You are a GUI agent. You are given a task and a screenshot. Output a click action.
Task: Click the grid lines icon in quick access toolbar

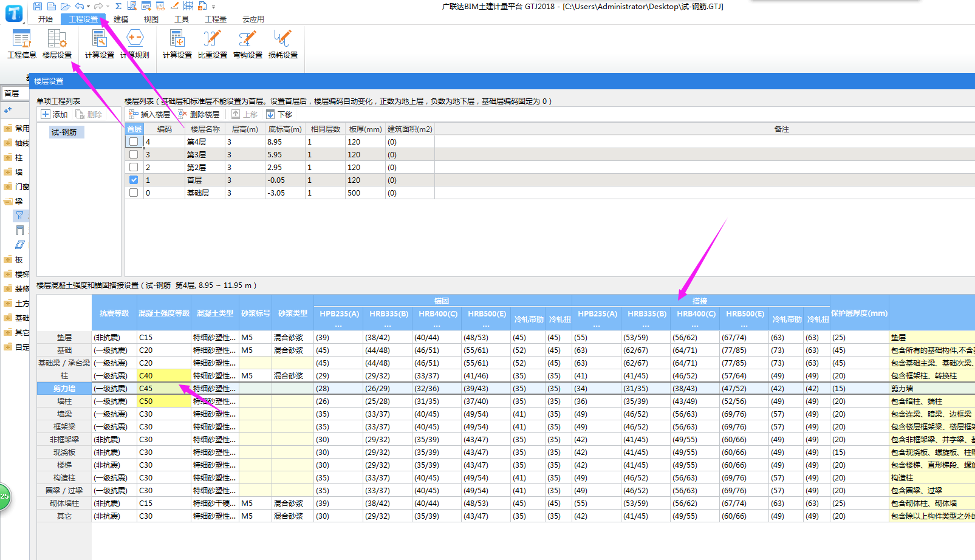(x=188, y=6)
